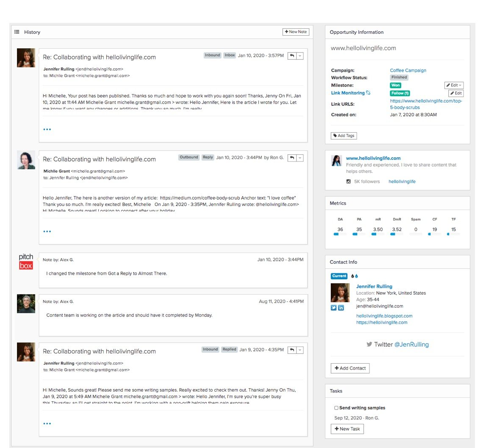
Task: Click Jennifer Rulling's photo in Contact Info
Action: coord(340,293)
